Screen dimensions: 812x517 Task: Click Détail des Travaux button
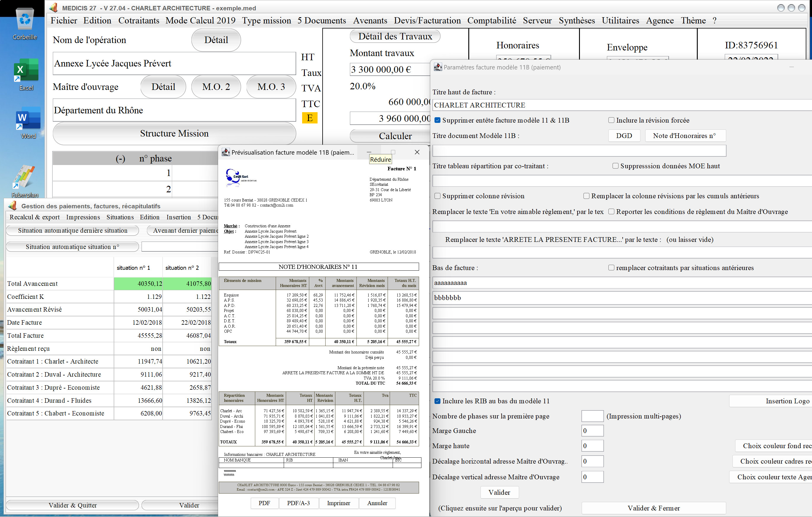click(x=395, y=37)
